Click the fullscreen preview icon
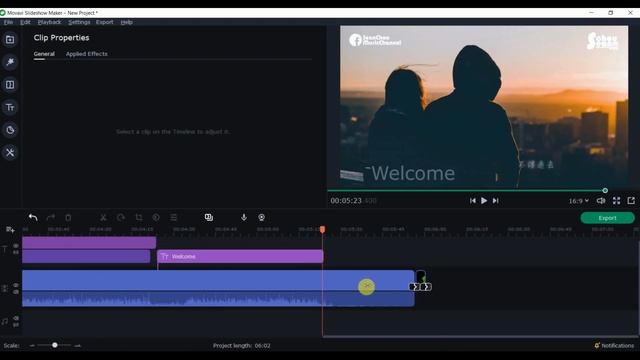This screenshot has width=640, height=360. pyautogui.click(x=616, y=200)
